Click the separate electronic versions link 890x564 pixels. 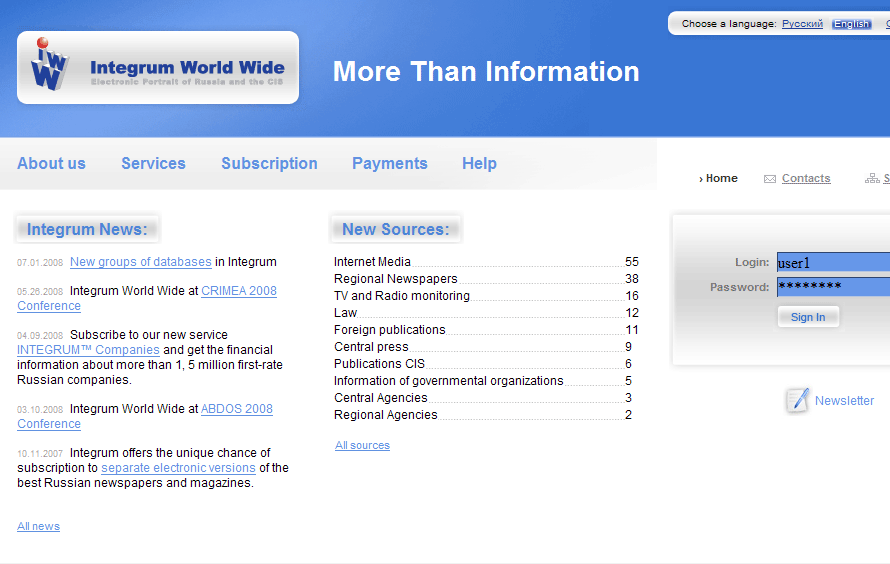(x=178, y=468)
